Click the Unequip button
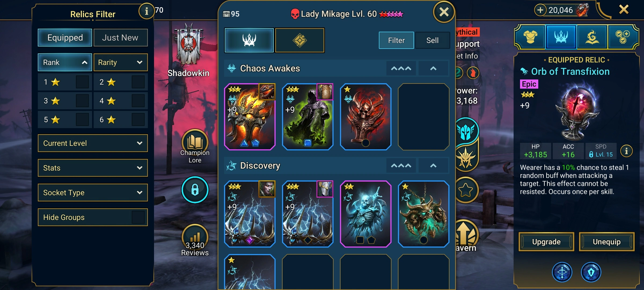The height and width of the screenshot is (290, 644). point(607,242)
